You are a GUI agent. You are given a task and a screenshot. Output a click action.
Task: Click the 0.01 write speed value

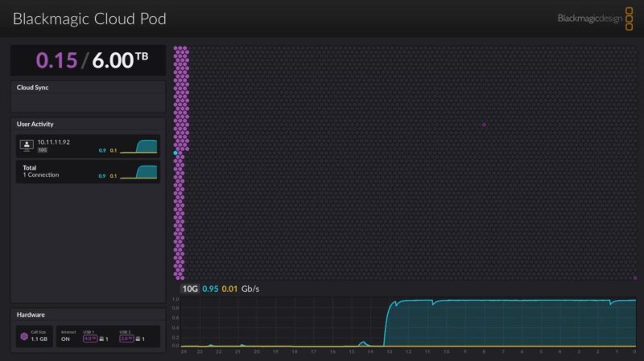[229, 289]
